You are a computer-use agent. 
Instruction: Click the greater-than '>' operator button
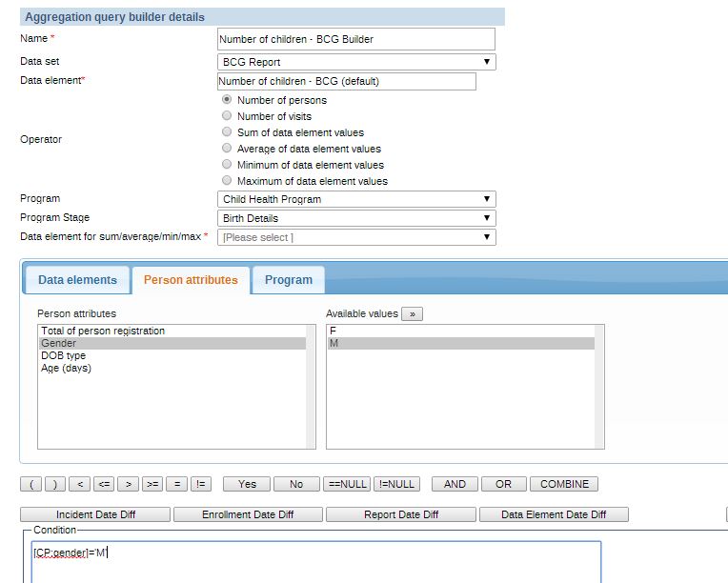[x=129, y=484]
